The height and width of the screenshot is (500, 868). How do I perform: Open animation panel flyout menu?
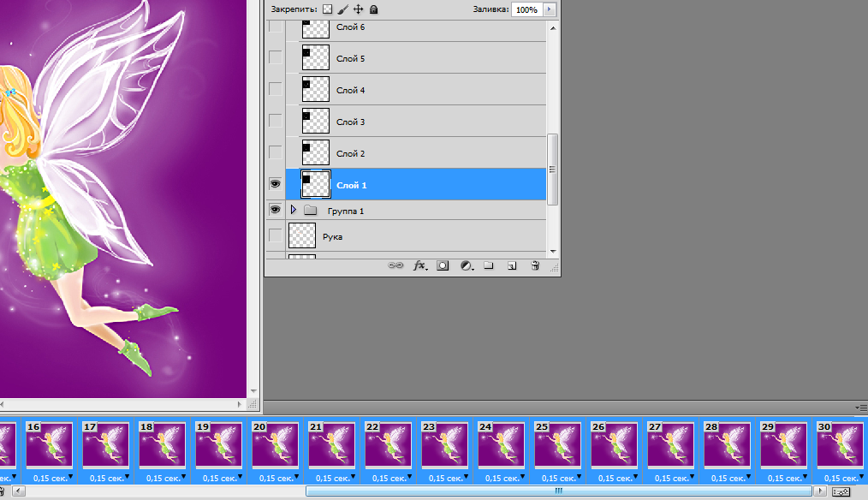pos(861,408)
